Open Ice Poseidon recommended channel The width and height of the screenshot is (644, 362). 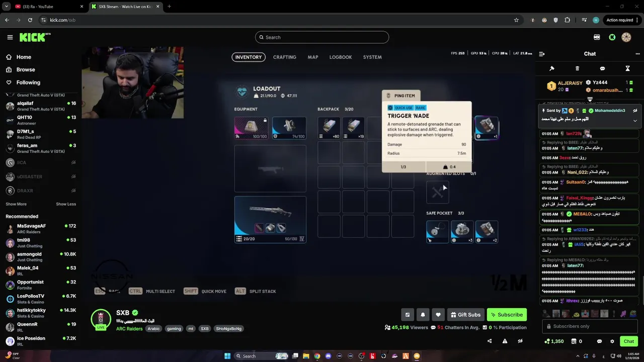(x=40, y=341)
